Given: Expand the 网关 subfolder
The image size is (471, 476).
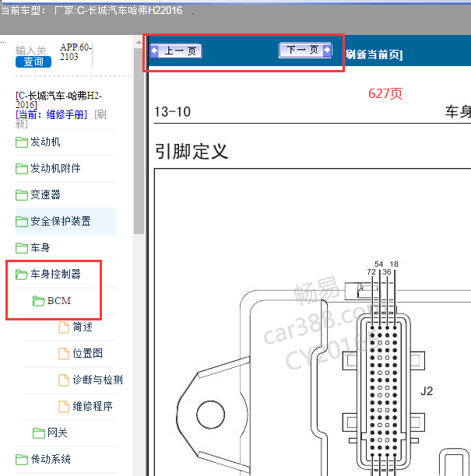Looking at the screenshot, I should tap(57, 433).
